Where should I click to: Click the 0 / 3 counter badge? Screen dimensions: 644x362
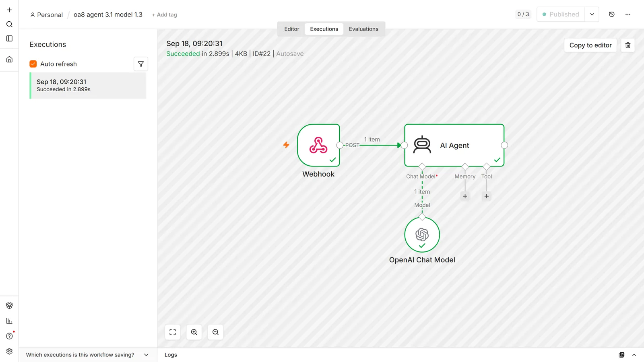523,14
